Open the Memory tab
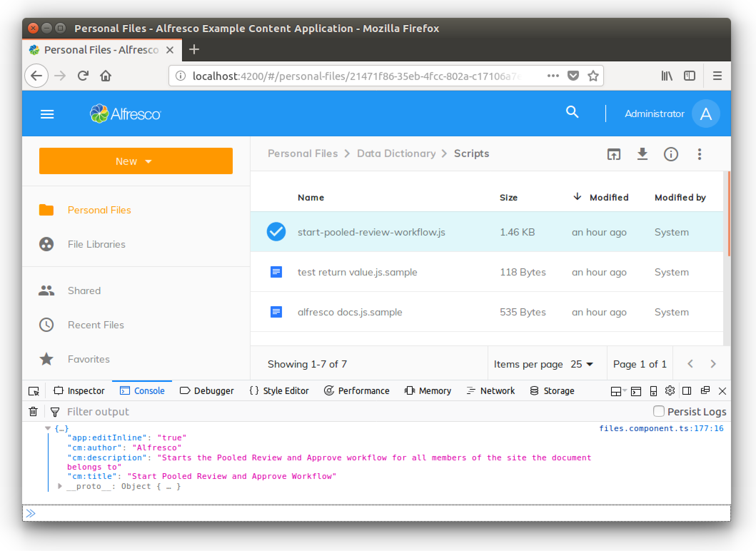 [x=428, y=391]
